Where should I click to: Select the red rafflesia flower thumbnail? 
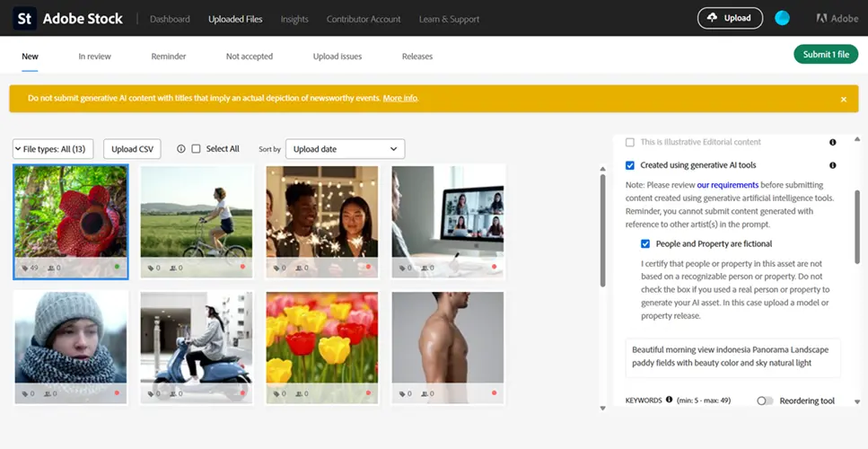(x=71, y=222)
